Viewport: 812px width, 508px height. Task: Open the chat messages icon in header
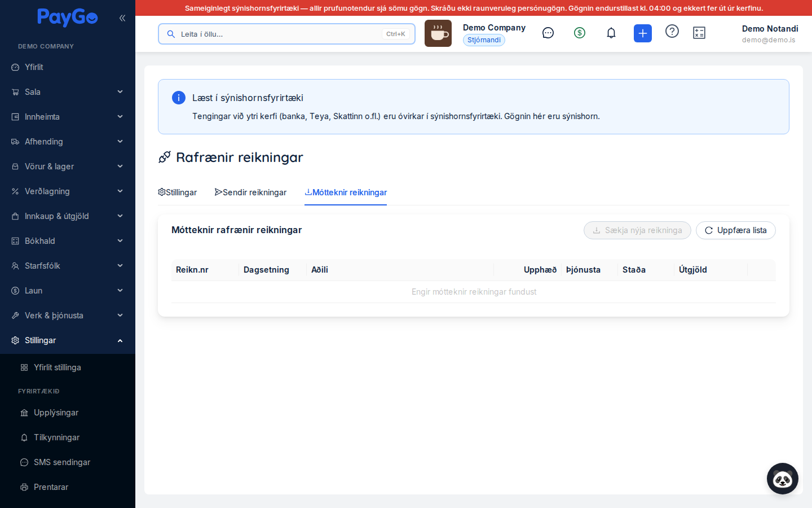point(548,33)
